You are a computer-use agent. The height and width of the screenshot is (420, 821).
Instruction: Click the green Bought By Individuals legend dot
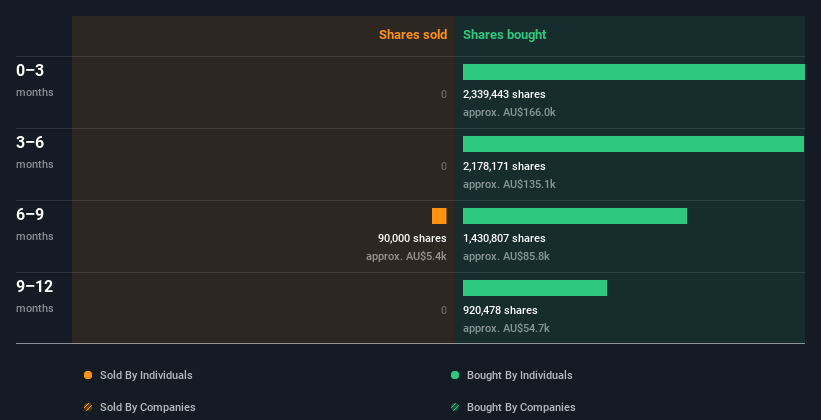455,375
